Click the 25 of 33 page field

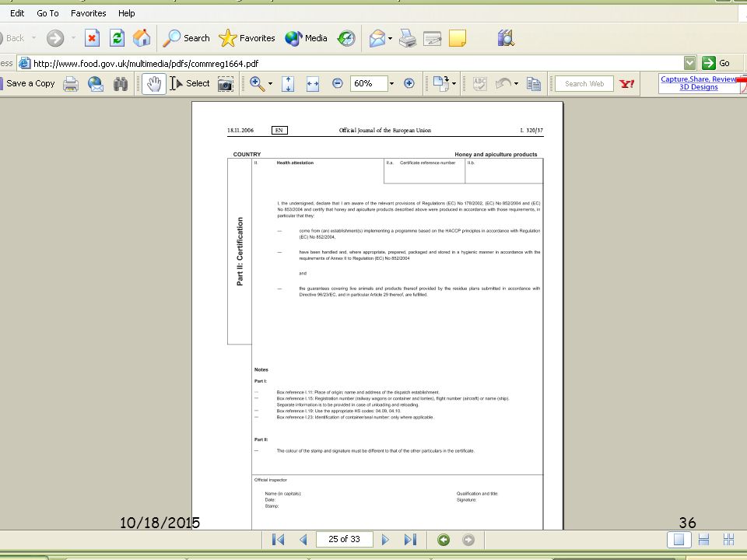[x=344, y=539]
